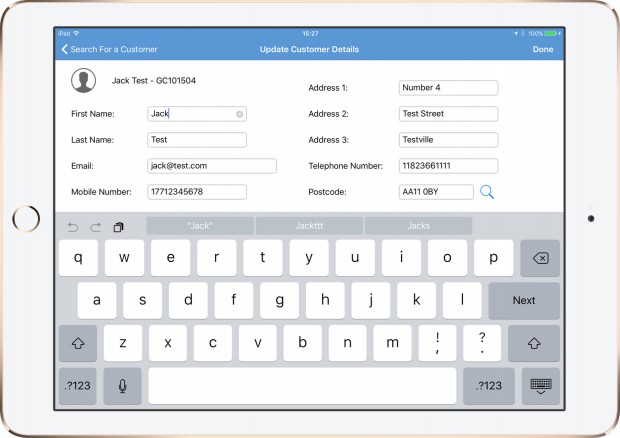Viewport: 620px width, 438px height.
Task: Choose the "Jacks" autocomplete suggestion
Action: 418,226
